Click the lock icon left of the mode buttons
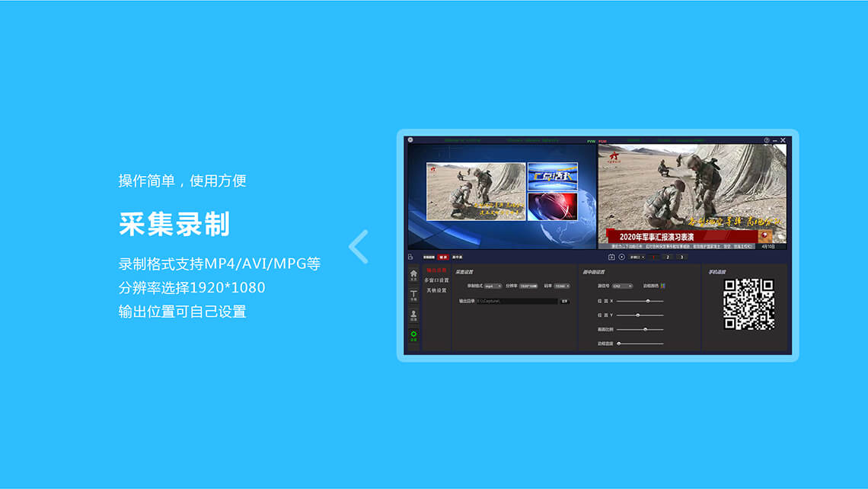 pos(410,257)
